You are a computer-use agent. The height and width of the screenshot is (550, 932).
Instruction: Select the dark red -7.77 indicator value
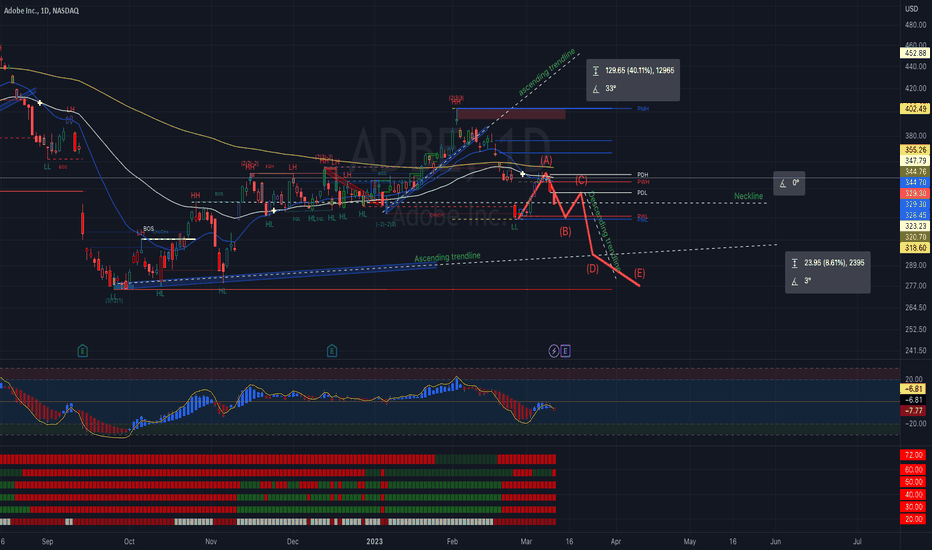pyautogui.click(x=914, y=411)
